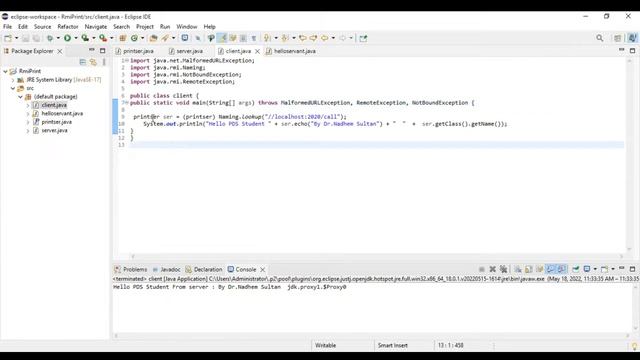Select helloservant.java in Package Explorer
Image resolution: width=640 pixels, height=360 pixels.
(62, 113)
